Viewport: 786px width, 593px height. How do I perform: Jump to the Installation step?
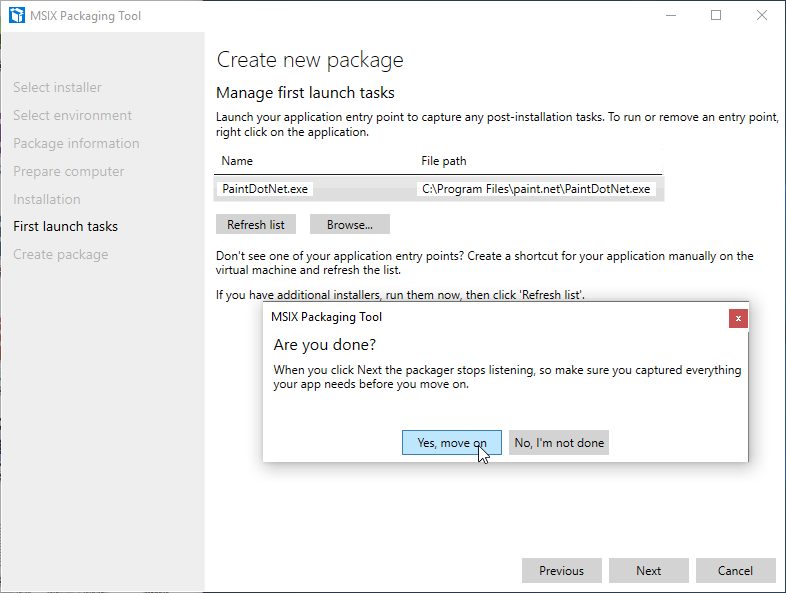(x=47, y=199)
